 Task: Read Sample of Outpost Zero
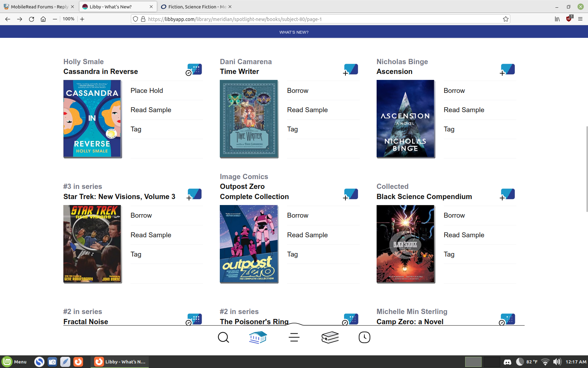pyautogui.click(x=323, y=235)
